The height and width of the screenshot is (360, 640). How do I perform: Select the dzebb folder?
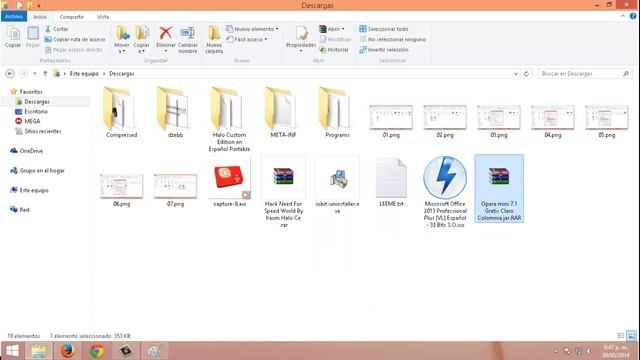(x=175, y=112)
